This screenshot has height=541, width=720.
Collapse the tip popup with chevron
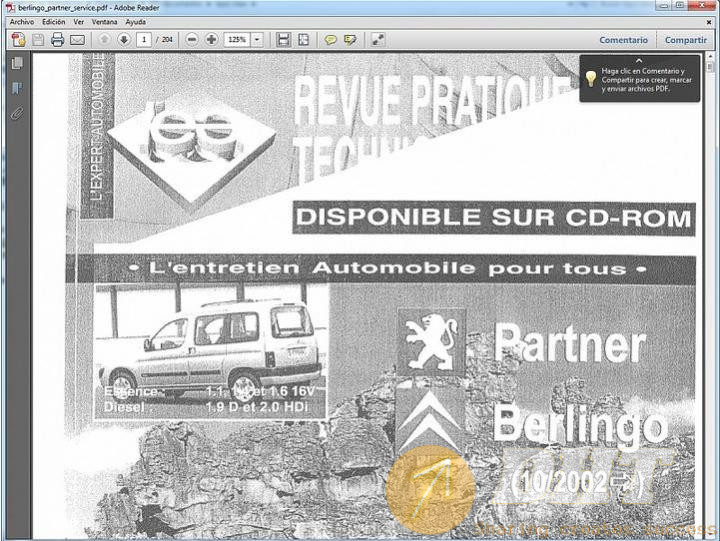coord(639,60)
